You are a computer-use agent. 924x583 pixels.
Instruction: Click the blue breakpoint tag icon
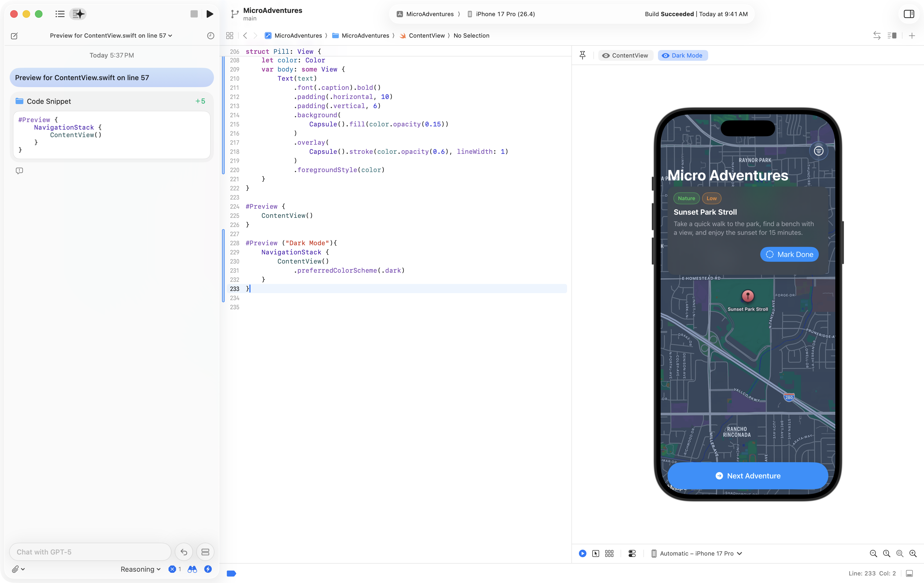tap(231, 573)
